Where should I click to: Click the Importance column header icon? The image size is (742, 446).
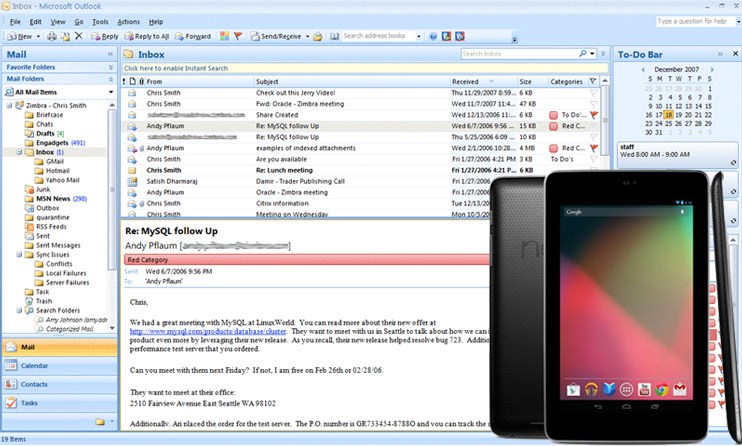124,81
